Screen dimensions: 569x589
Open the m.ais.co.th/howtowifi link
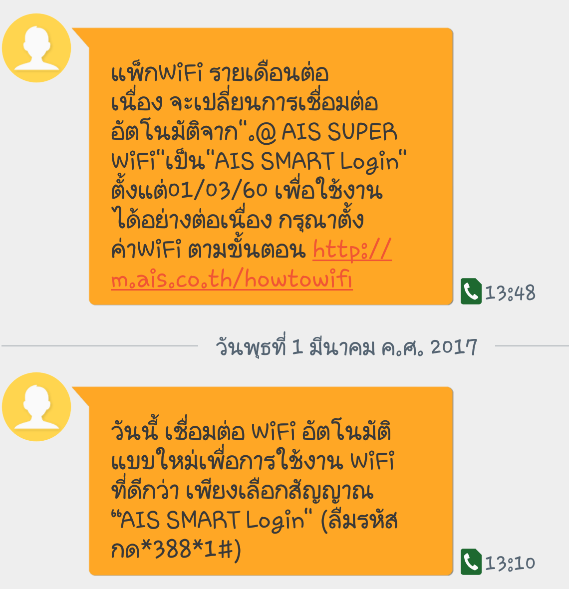tap(232, 280)
